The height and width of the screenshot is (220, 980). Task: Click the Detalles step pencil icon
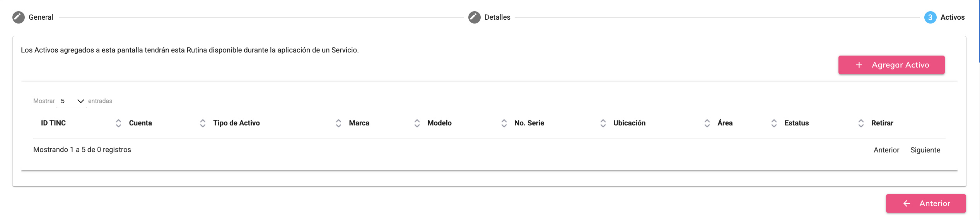tap(474, 17)
